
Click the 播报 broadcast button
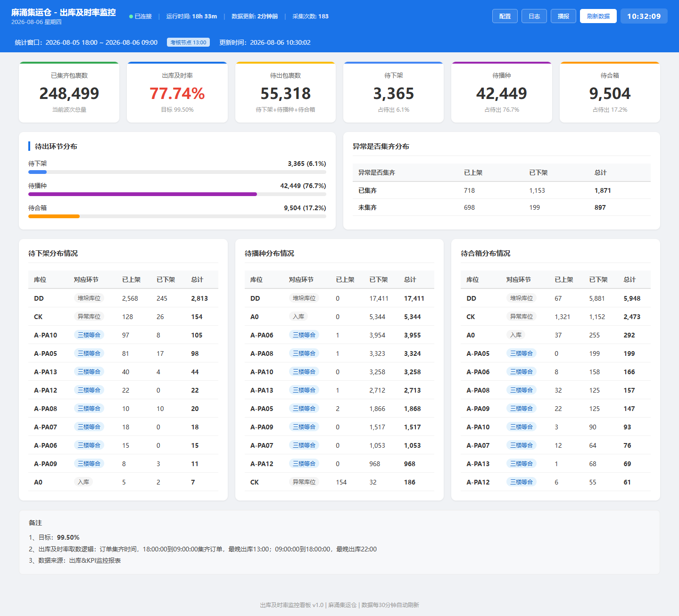[563, 16]
